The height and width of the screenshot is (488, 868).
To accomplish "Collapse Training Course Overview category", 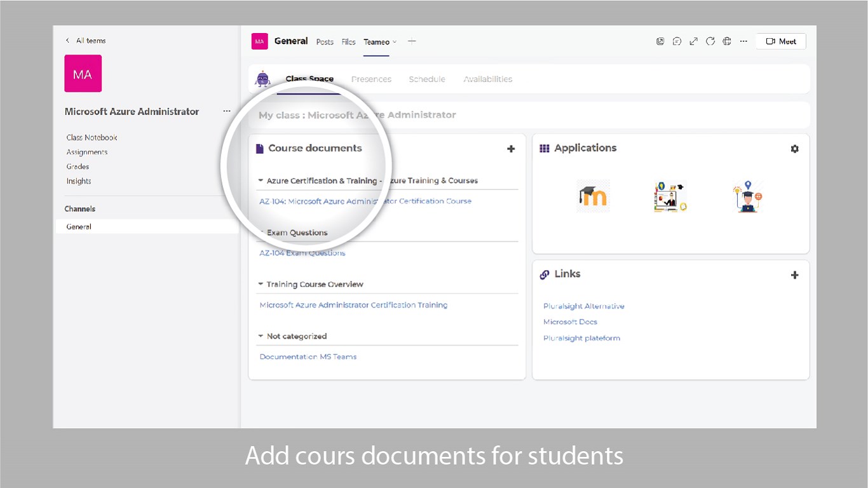I will pyautogui.click(x=261, y=284).
